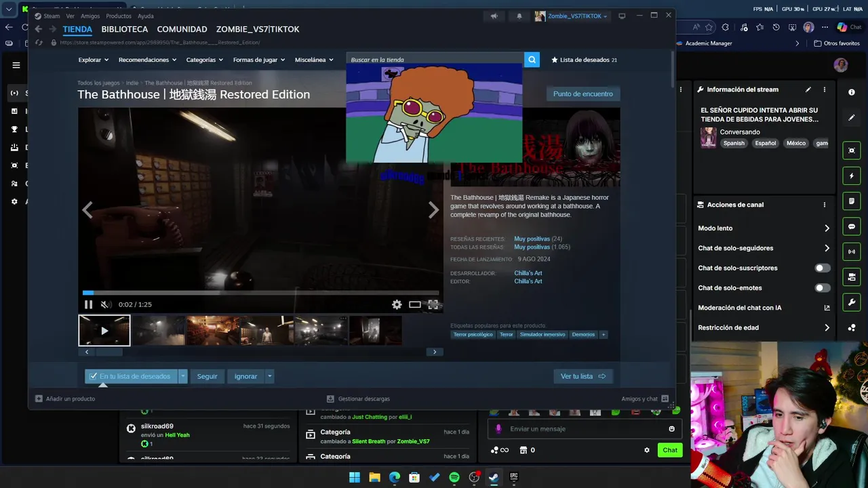Open Gestionar descargas
Screen dimensions: 868x488
tap(358, 399)
